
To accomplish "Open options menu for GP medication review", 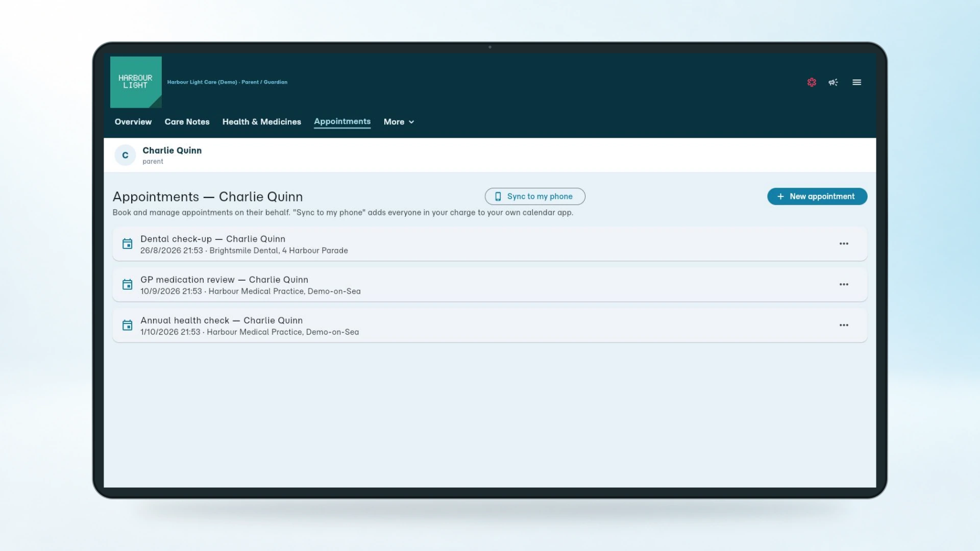I will tap(844, 285).
